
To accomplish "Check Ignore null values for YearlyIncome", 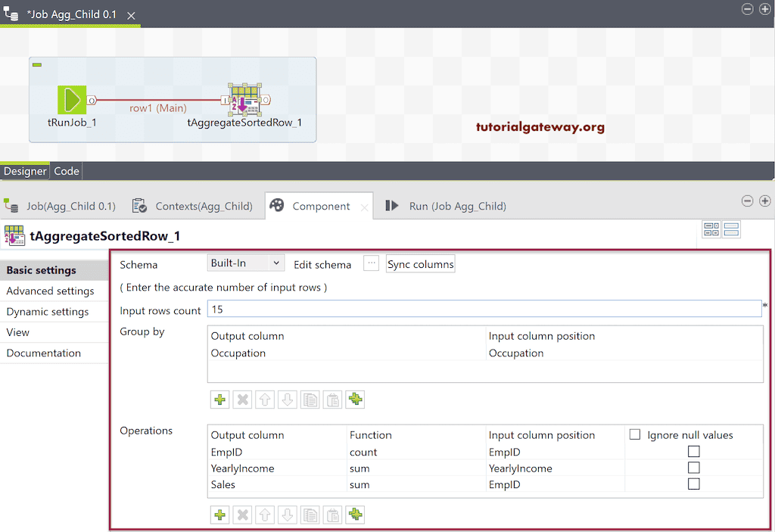I will [693, 468].
